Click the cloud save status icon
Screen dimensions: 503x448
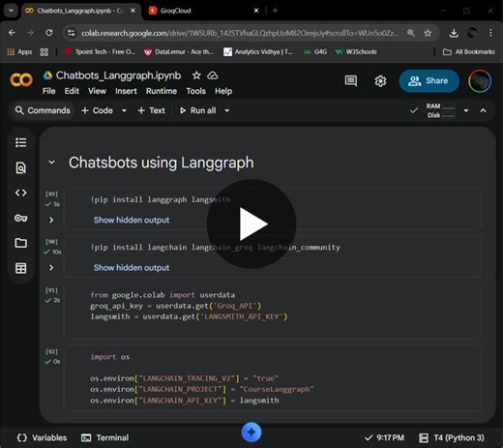(213, 75)
